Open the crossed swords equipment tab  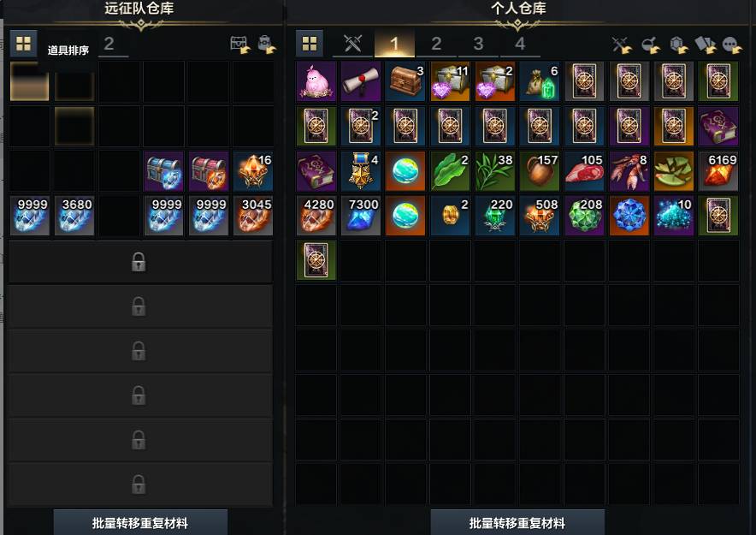click(353, 44)
